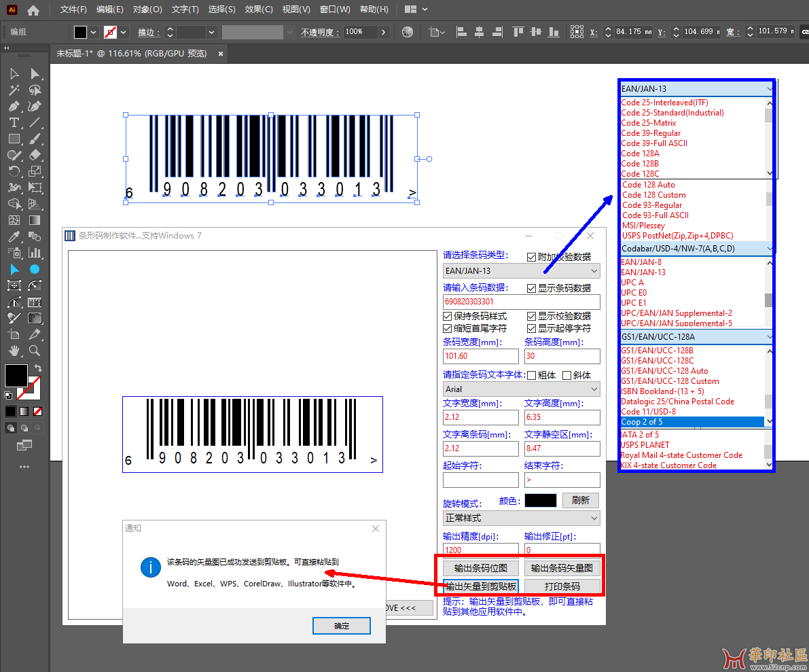
Task: Select the Pen tool
Action: coord(14,106)
